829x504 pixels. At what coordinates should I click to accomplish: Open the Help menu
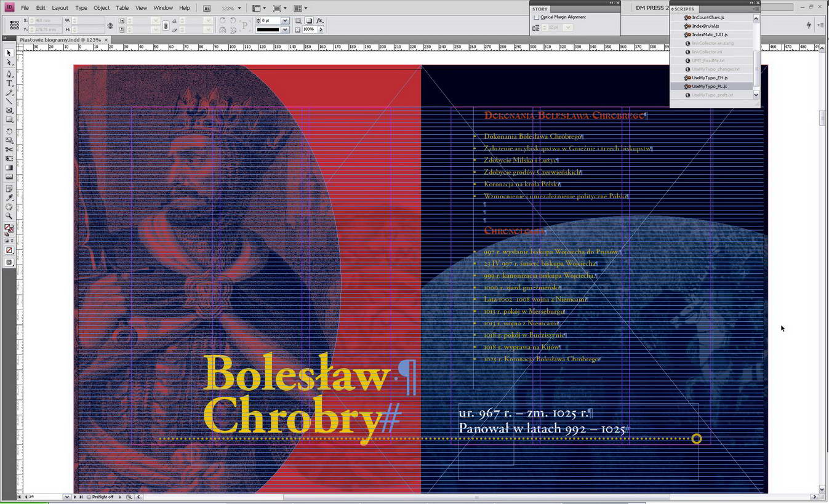pyautogui.click(x=185, y=8)
